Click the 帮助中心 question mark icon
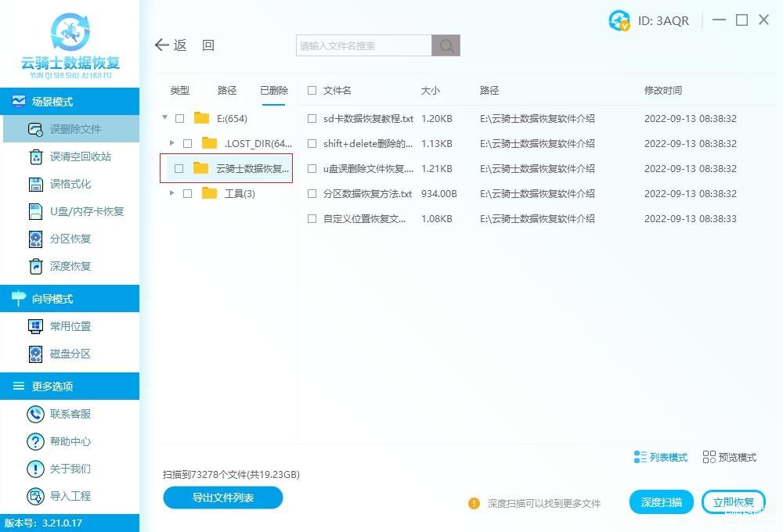Screen dimensions: 783x532 [35, 441]
